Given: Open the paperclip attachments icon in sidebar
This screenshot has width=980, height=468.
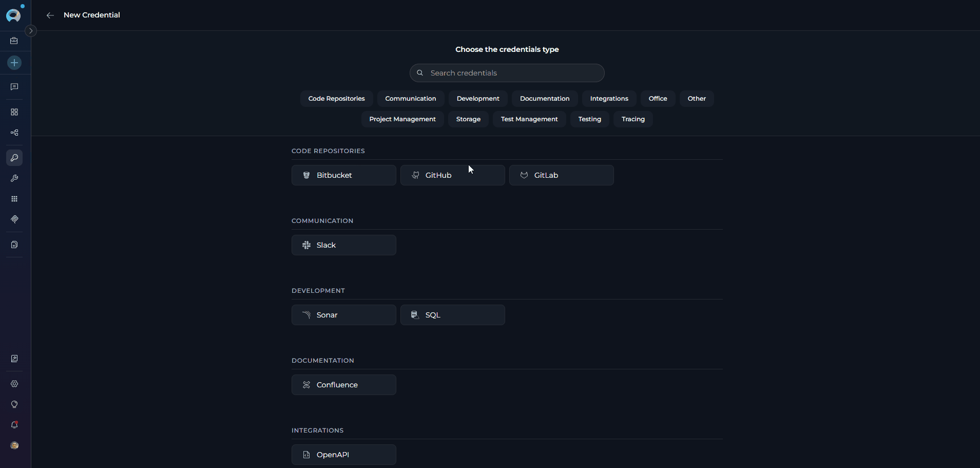Looking at the screenshot, I should tap(14, 219).
